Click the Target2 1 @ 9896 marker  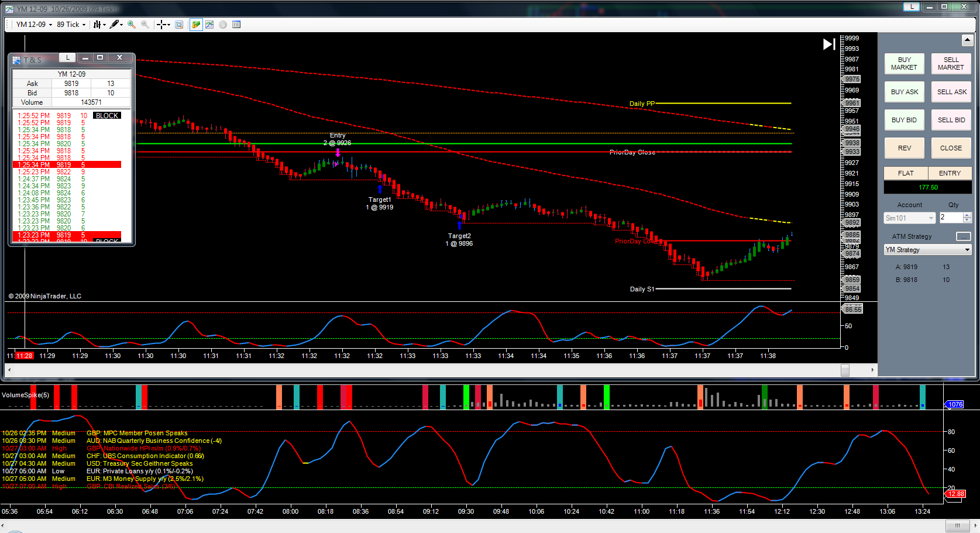459,240
